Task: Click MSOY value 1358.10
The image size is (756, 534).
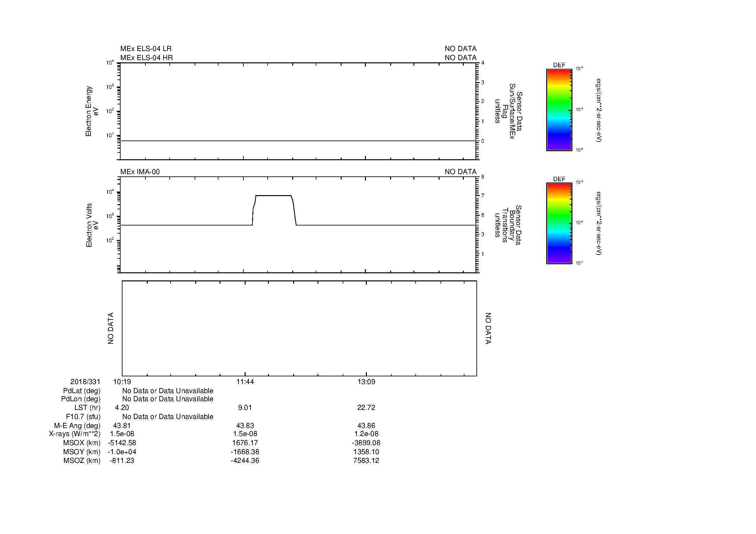Action: tap(366, 452)
